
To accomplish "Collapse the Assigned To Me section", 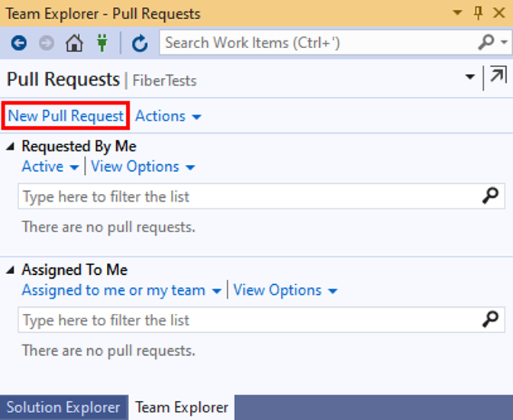I will 11,270.
